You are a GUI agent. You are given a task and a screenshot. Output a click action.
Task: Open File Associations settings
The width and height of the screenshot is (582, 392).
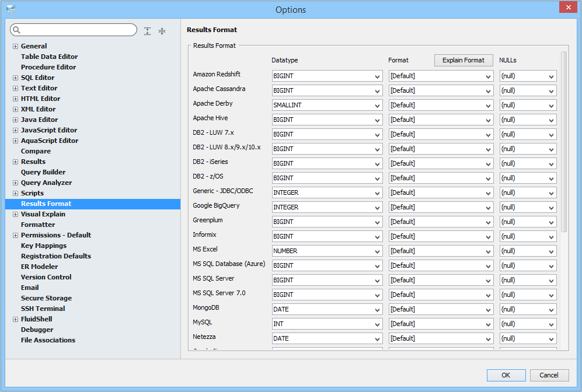click(x=48, y=340)
